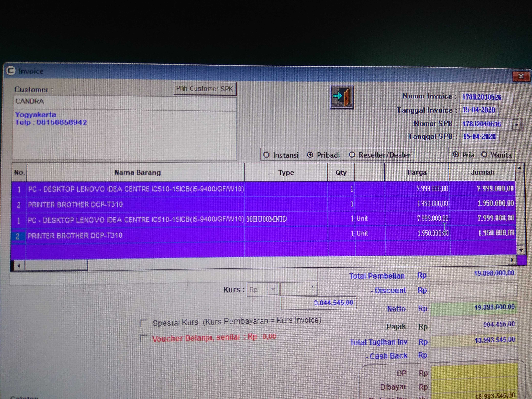Choose the Wanita gender option
The height and width of the screenshot is (399, 532).
click(485, 154)
